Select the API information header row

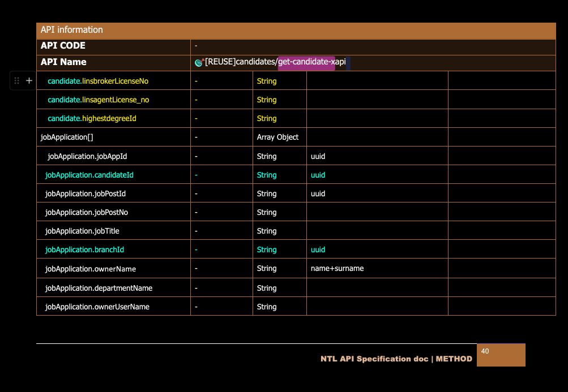[296, 30]
